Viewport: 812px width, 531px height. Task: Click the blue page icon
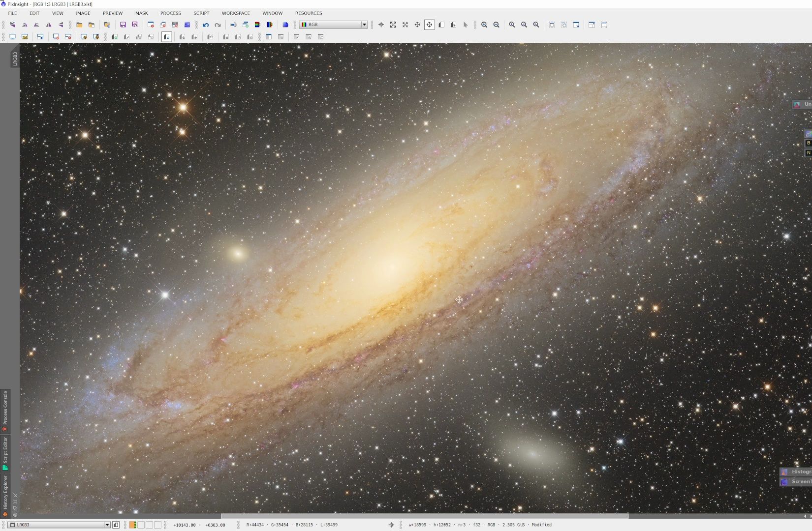(x=285, y=25)
